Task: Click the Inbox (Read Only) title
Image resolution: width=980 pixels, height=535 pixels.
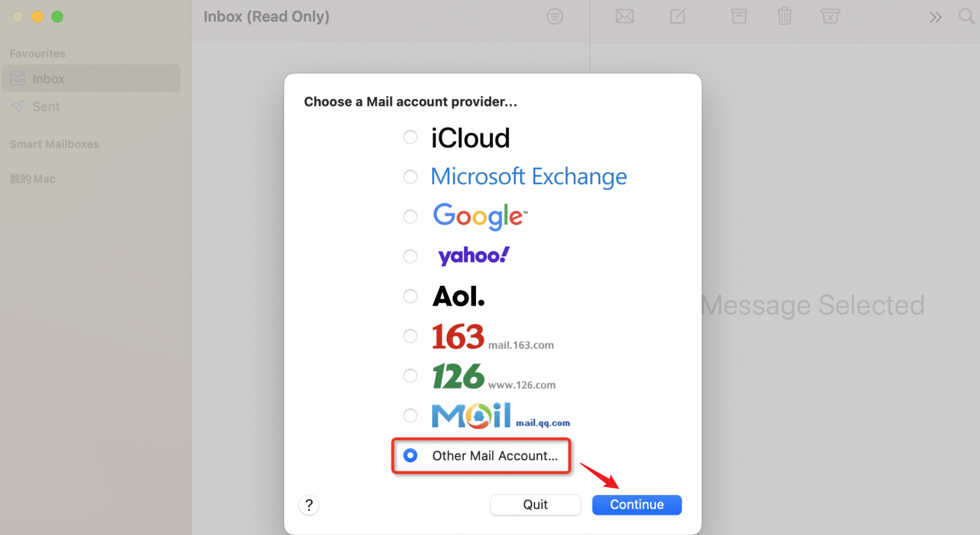Action: [266, 17]
